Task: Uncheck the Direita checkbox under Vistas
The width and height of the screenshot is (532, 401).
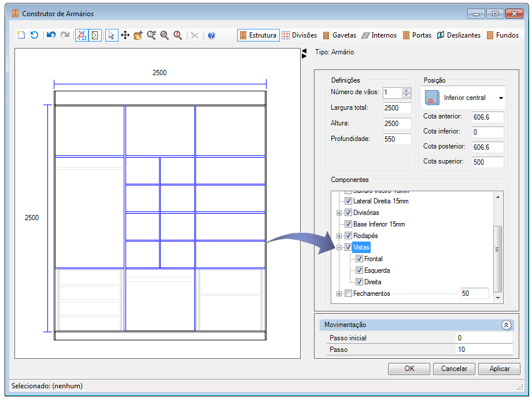Action: point(359,282)
